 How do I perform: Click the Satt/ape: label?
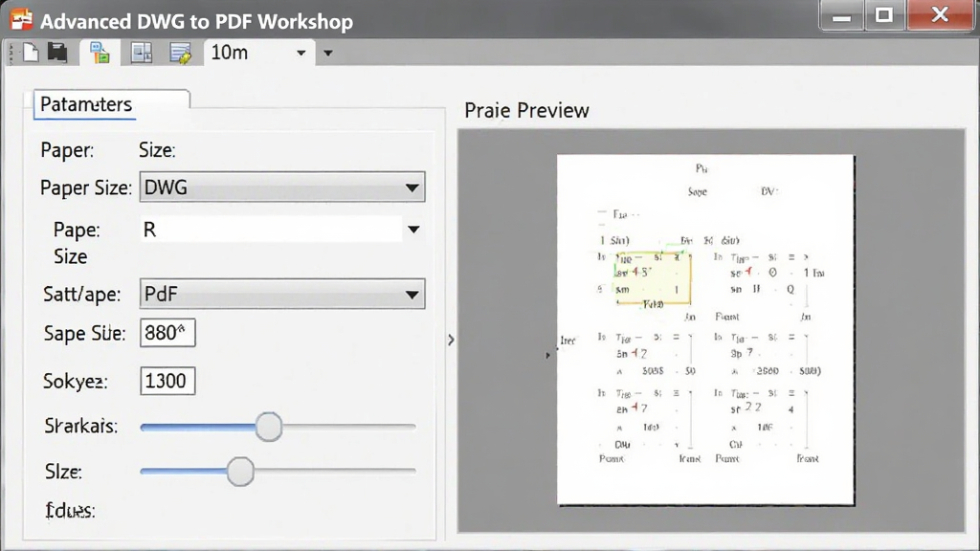click(82, 294)
